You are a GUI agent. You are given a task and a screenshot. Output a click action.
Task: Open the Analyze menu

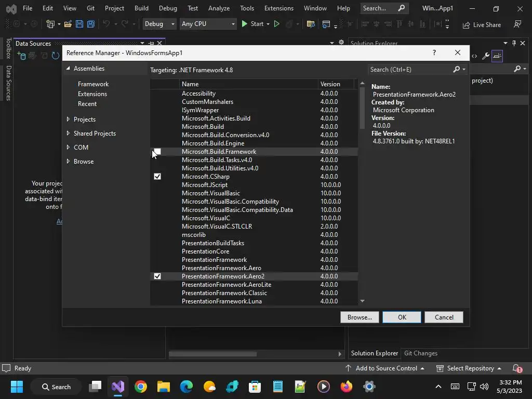tap(219, 8)
